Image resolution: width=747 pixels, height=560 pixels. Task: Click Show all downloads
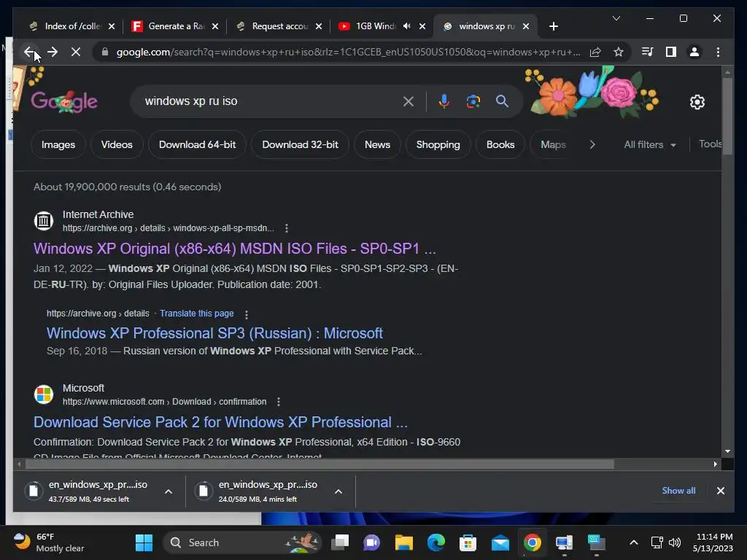(x=678, y=491)
